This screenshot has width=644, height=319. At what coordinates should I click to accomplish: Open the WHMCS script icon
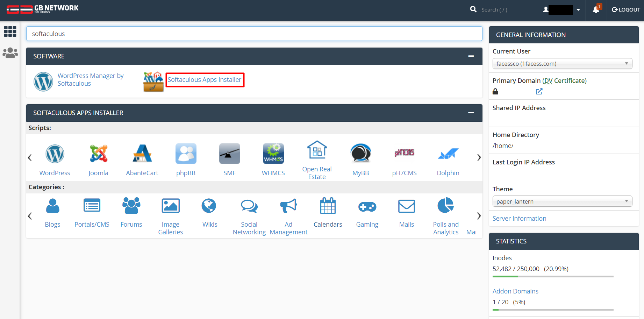pyautogui.click(x=273, y=154)
